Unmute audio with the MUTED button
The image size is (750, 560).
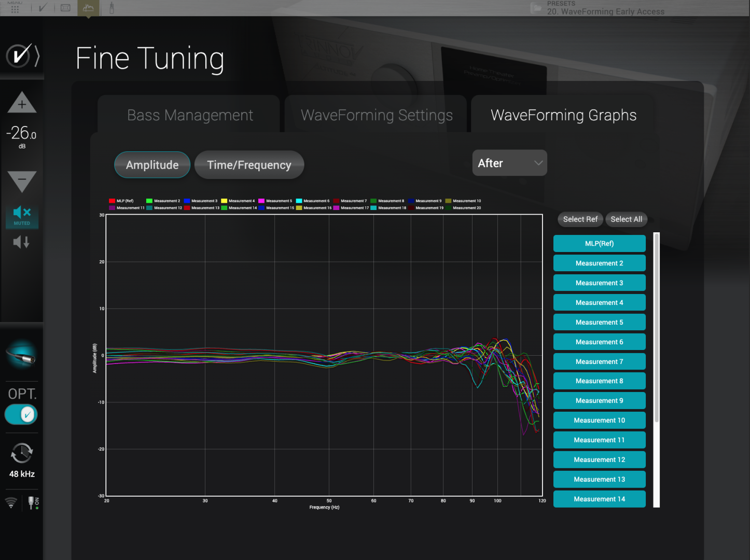(22, 216)
